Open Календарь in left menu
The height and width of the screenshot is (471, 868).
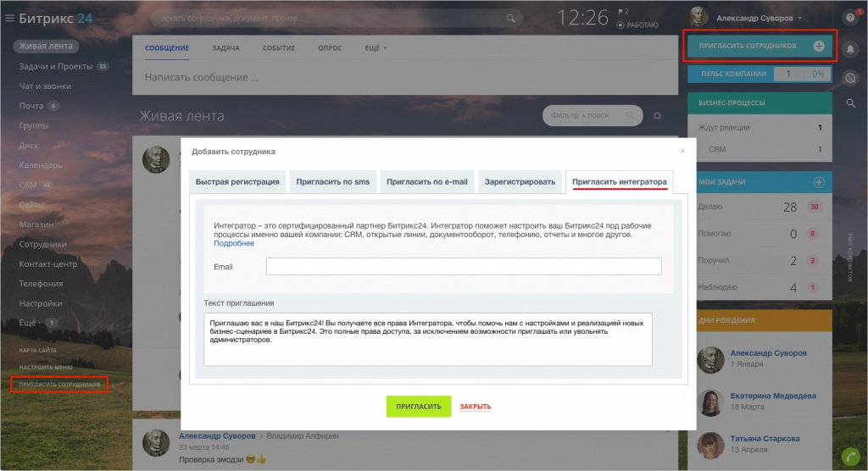(x=41, y=165)
